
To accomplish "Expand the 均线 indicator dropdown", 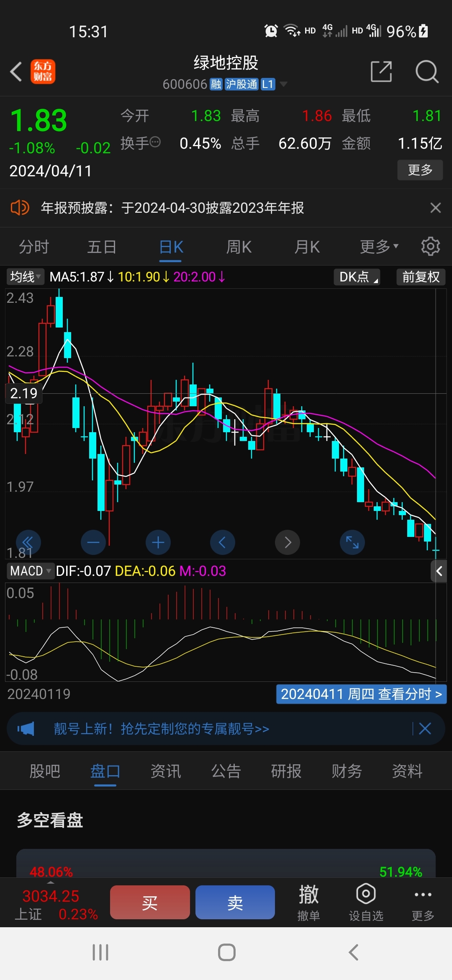I will coord(25,277).
